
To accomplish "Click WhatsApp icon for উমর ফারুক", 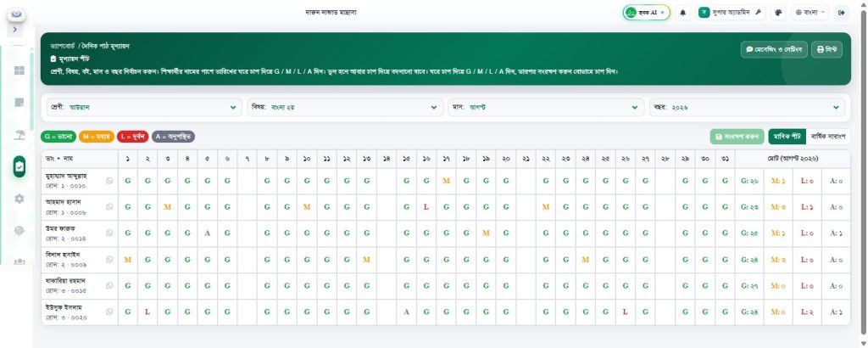I will 109,233.
